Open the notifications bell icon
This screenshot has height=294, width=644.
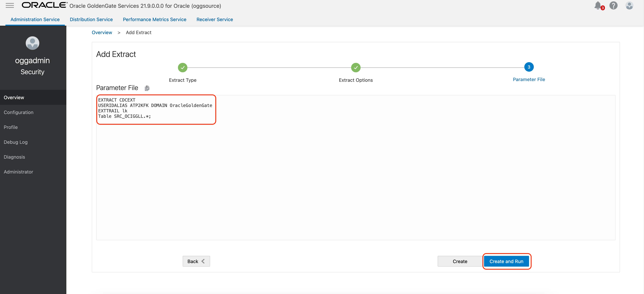coord(598,5)
